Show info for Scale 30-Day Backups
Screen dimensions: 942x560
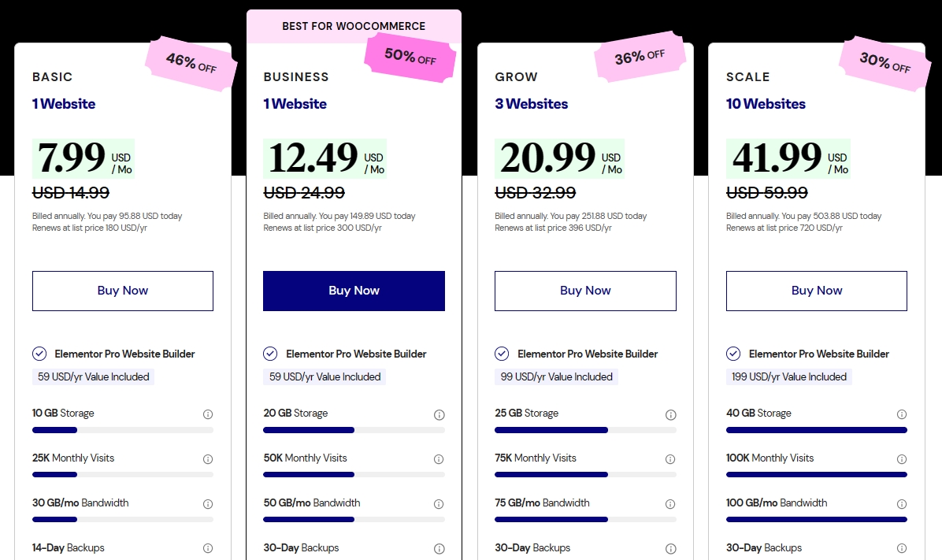tap(902, 549)
